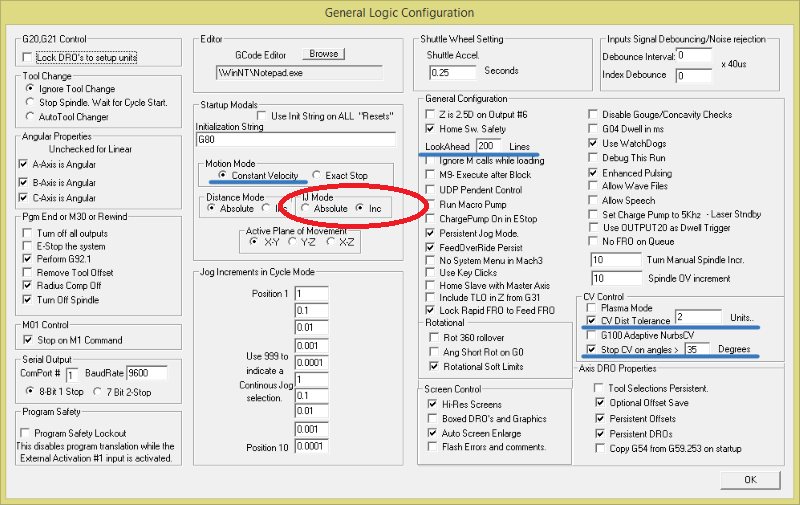Enable Turn off all outputs
This screenshot has width=800, height=505.
click(28, 233)
